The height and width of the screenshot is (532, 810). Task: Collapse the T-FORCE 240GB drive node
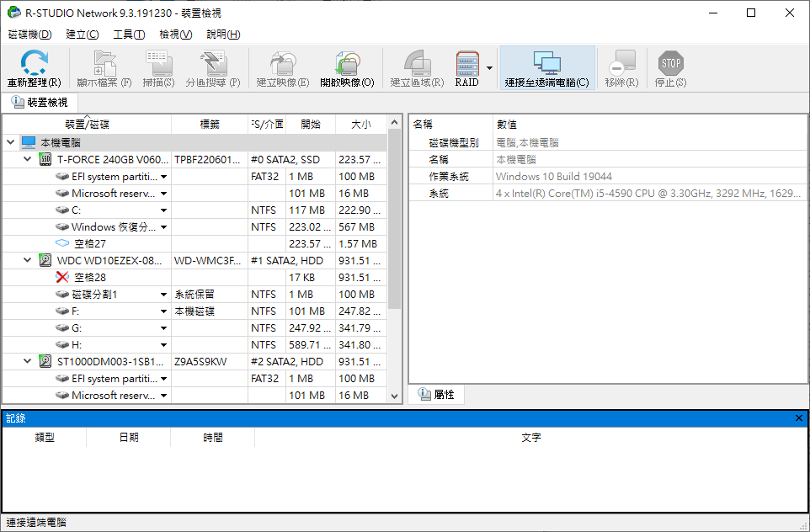[28, 160]
